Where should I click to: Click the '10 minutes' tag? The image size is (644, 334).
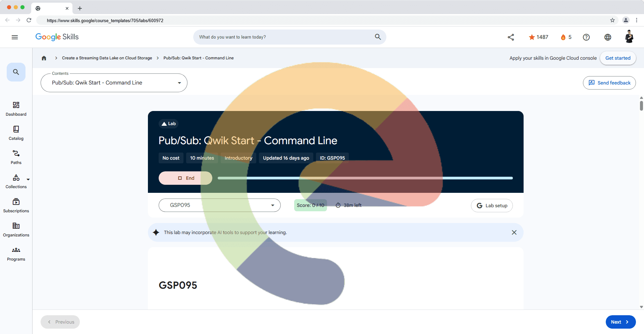(202, 158)
